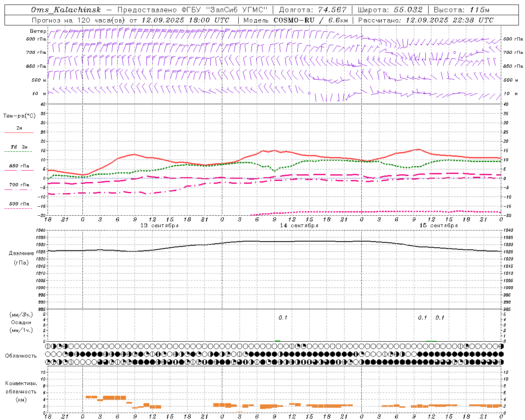Click the 'Облачность' cloud cover label
The width and height of the screenshot is (525, 420).
[x=21, y=356]
